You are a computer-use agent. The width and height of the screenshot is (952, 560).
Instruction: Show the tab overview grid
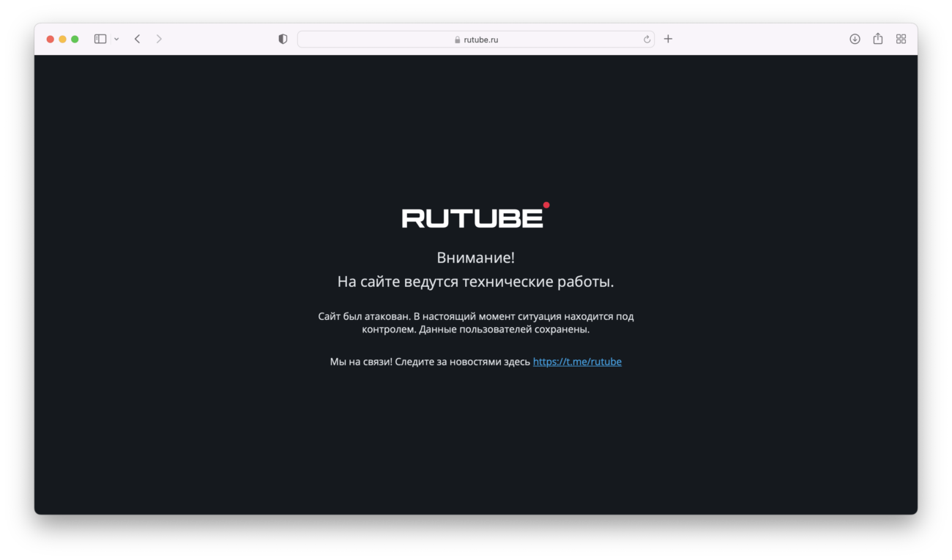click(x=901, y=38)
